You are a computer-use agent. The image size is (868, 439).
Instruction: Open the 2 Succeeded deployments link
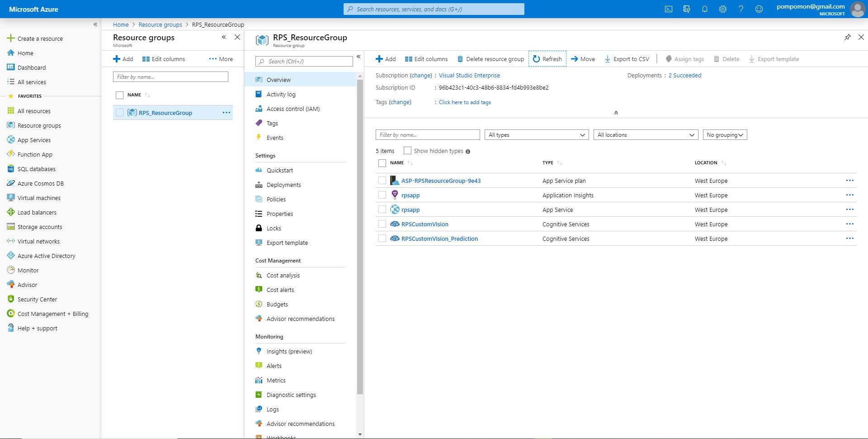pyautogui.click(x=685, y=75)
